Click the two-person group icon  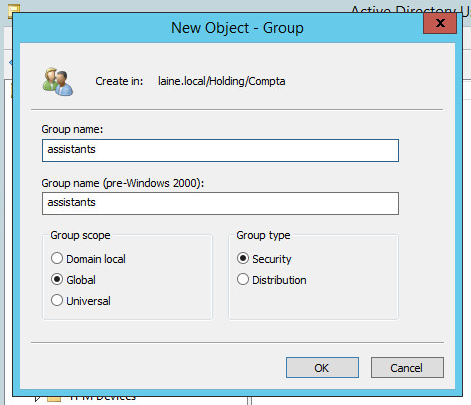click(58, 82)
